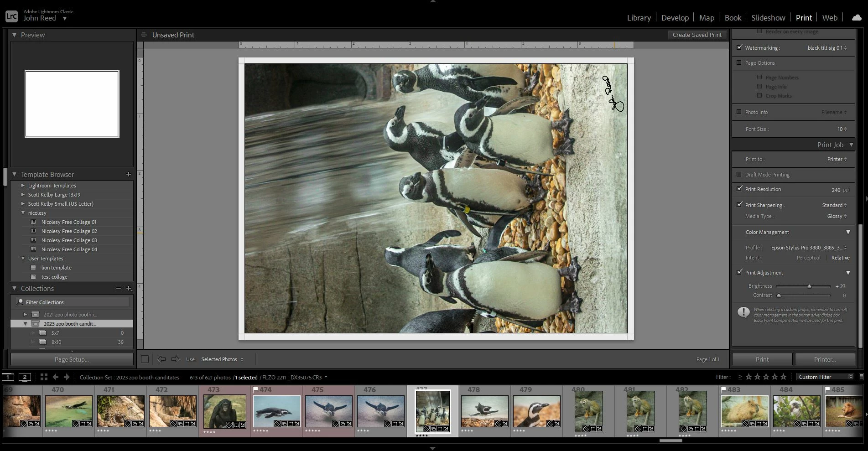Switch to the Slideshow module
Image resolution: width=868 pixels, height=451 pixels.
(768, 18)
